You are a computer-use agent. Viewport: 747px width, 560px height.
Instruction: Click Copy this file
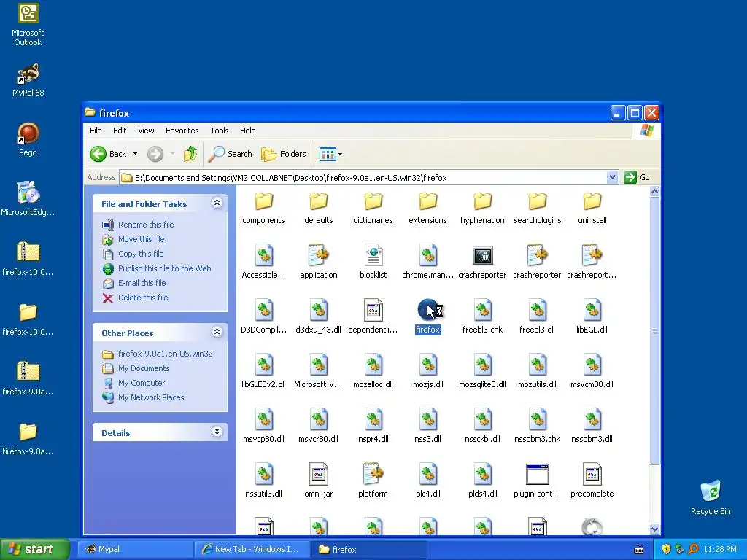tap(141, 254)
